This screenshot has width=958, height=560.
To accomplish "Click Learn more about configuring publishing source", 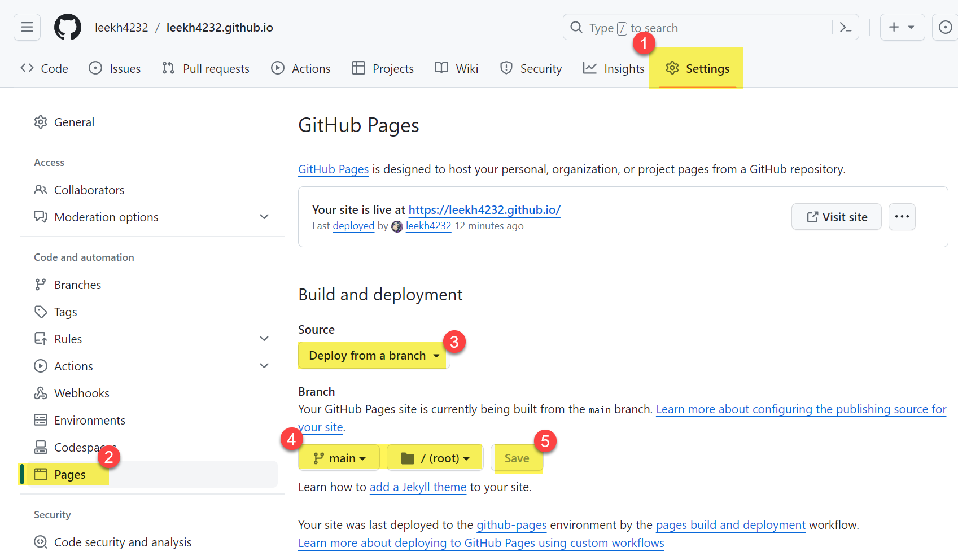I will 801,409.
